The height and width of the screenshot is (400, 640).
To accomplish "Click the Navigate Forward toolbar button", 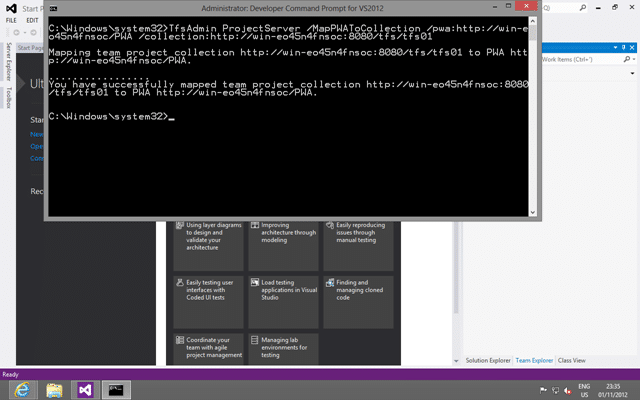I will coord(33,32).
